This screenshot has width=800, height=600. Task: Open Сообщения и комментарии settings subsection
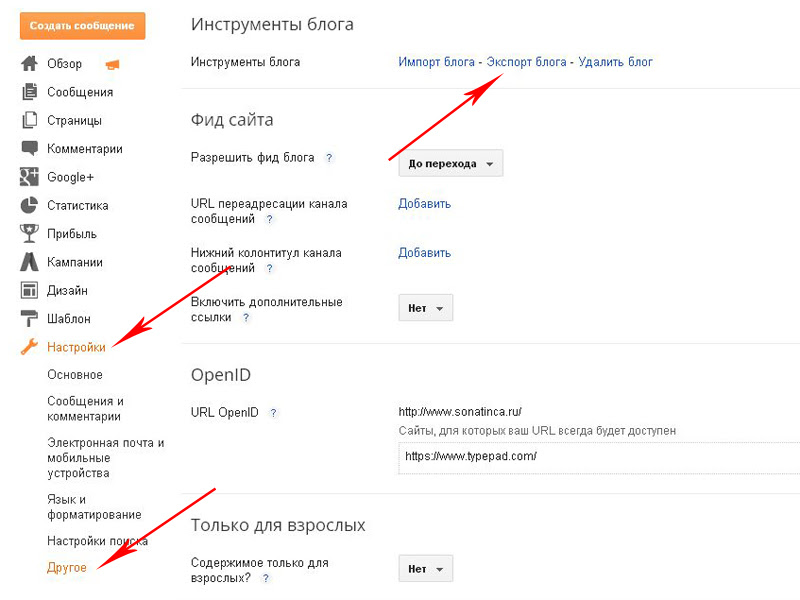[85, 409]
